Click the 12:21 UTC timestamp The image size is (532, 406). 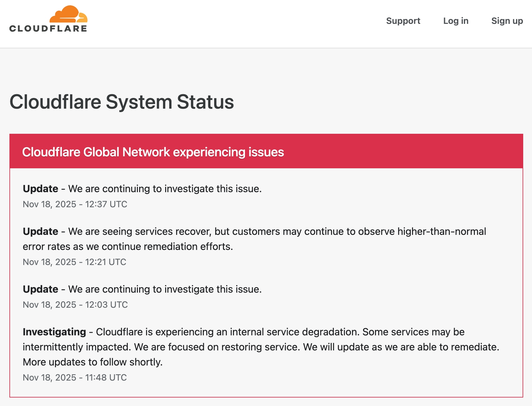[74, 262]
